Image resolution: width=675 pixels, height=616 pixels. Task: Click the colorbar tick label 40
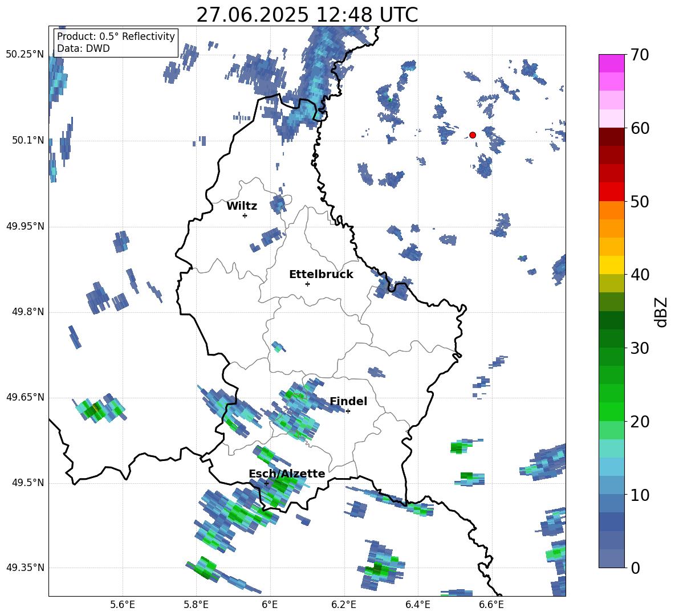click(640, 275)
